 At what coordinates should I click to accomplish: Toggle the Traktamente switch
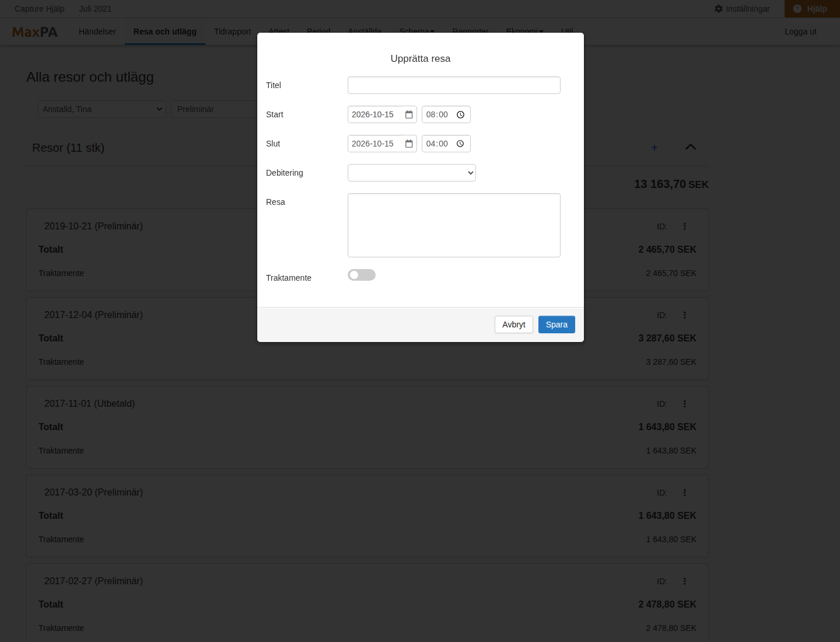tap(362, 275)
